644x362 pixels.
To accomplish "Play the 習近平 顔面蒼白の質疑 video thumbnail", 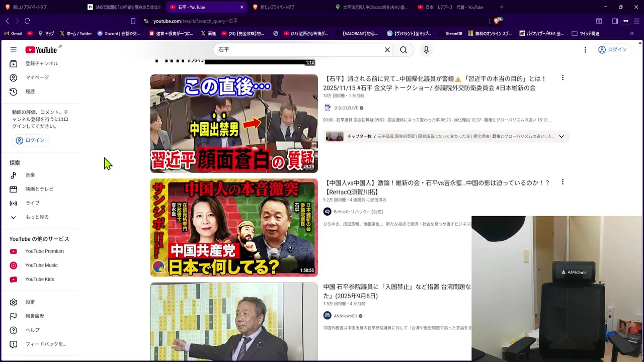I will pyautogui.click(x=234, y=124).
